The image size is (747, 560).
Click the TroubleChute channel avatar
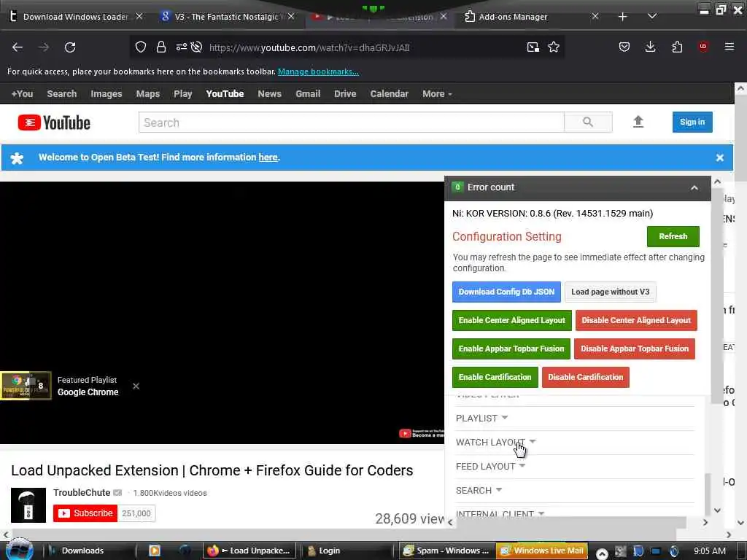[28, 505]
